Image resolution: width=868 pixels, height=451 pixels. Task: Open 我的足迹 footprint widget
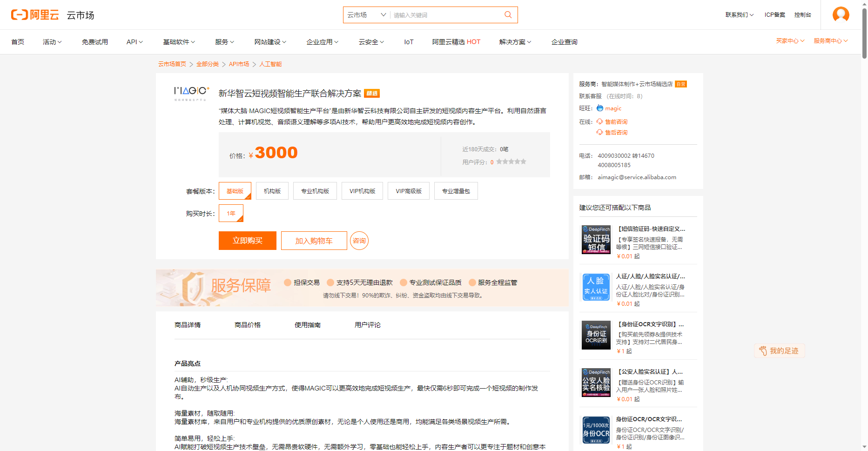pyautogui.click(x=779, y=351)
